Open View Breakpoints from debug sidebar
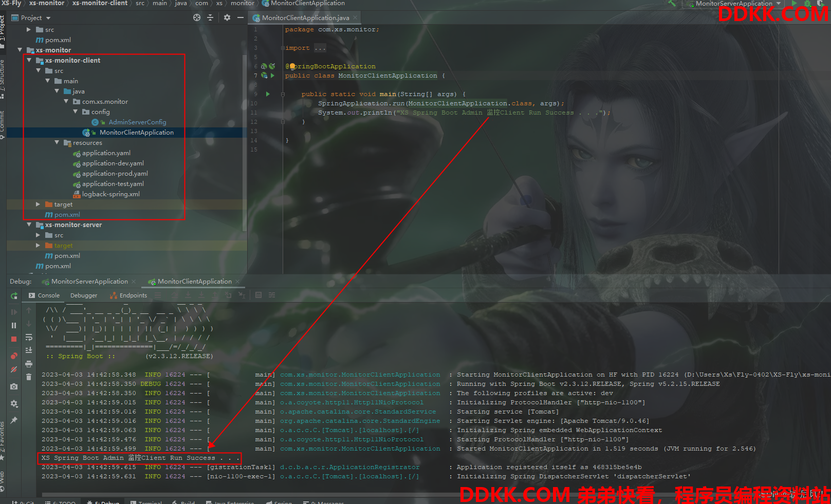This screenshot has width=831, height=504. 14,356
